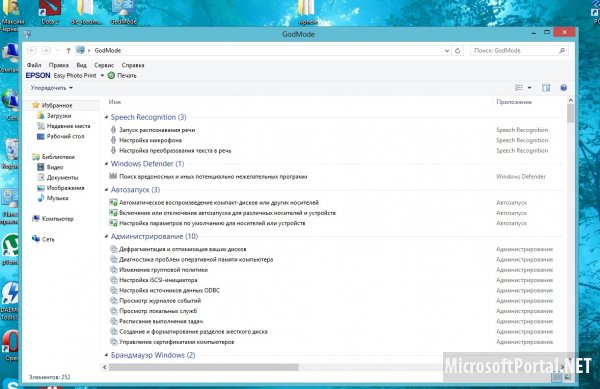
Task: Click the Музыка note icon
Action: pos(41,198)
